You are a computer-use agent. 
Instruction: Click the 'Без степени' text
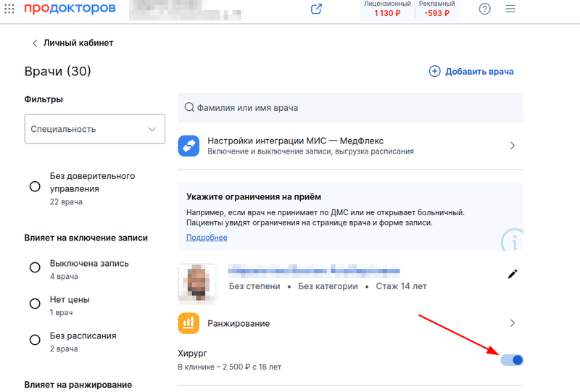[x=254, y=286]
